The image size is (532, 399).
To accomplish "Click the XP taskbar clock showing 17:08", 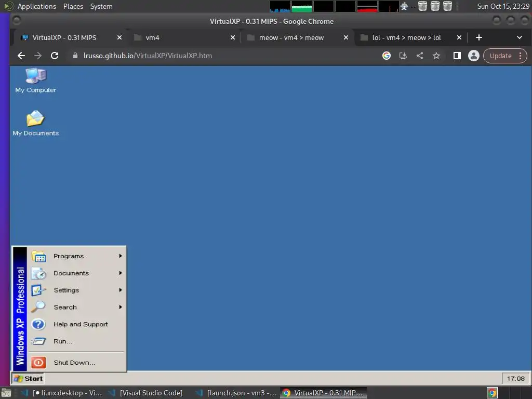I will point(515,379).
